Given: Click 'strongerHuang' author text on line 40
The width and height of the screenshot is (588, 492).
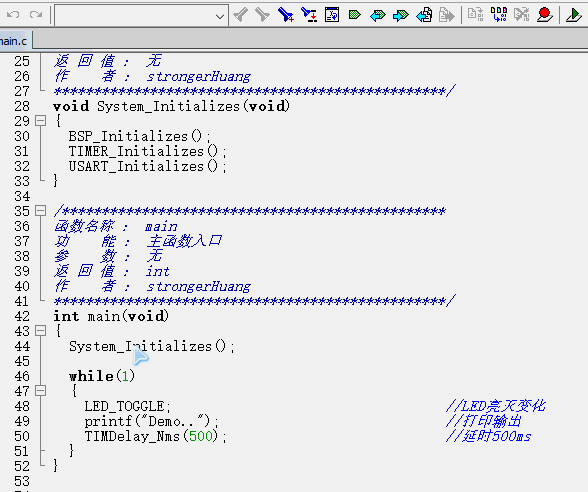Looking at the screenshot, I should pyautogui.click(x=198, y=286).
